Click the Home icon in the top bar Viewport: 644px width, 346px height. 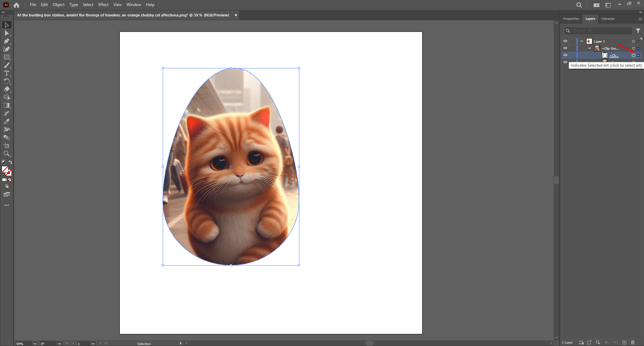16,5
